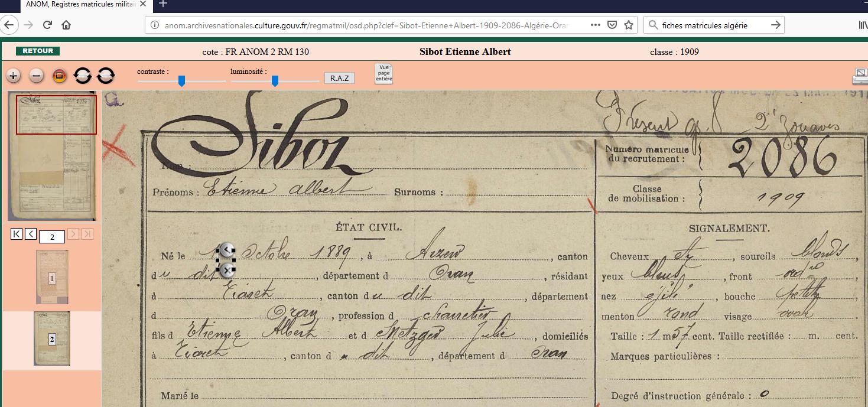The width and height of the screenshot is (868, 407).
Task: Bookmark this page with the star
Action: (629, 25)
